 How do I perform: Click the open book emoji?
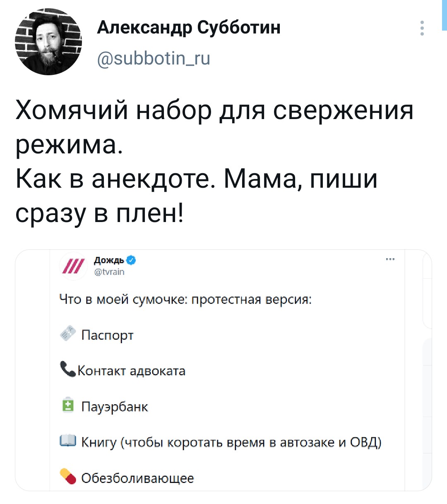click(68, 442)
